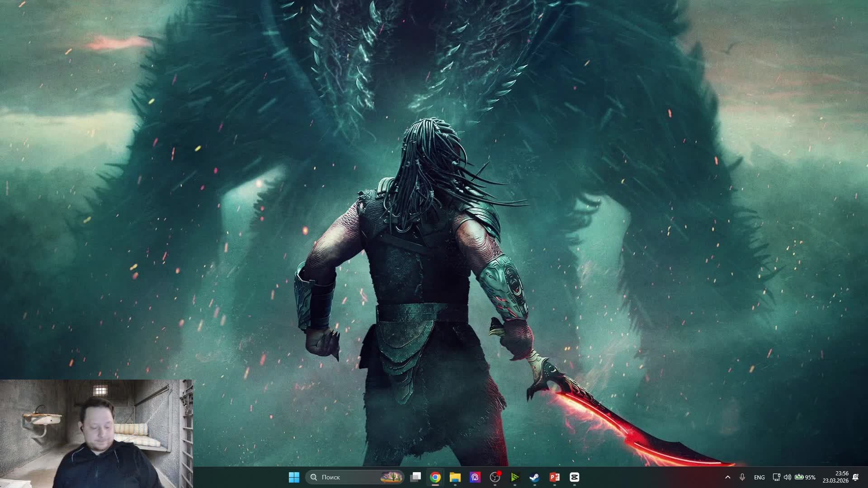Open the ENG language switcher
This screenshot has height=488, width=868.
pos(759,477)
